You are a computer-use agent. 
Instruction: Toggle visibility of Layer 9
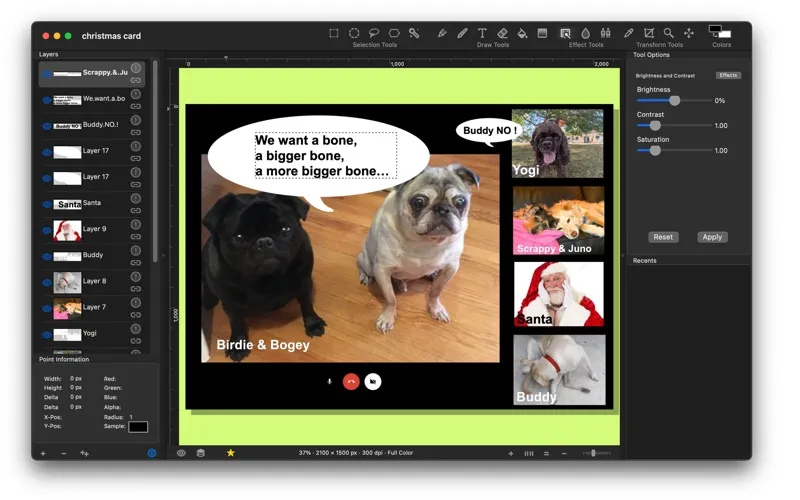pos(46,230)
